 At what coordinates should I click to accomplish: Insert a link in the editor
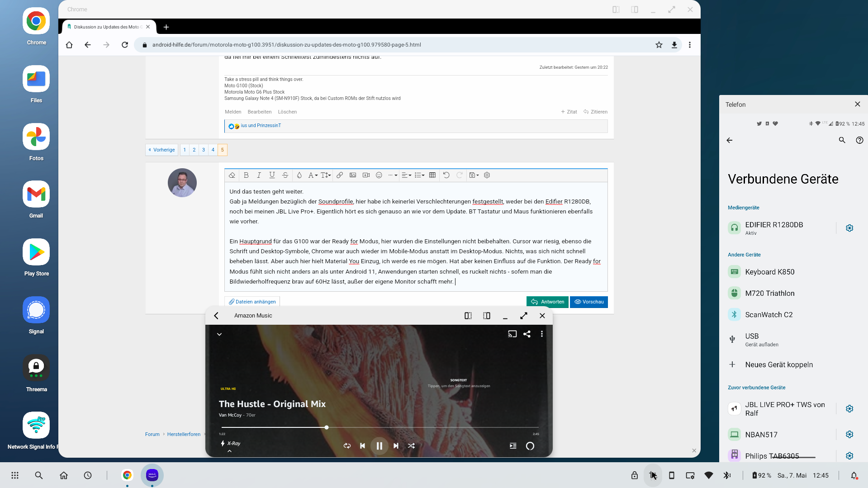[340, 175]
